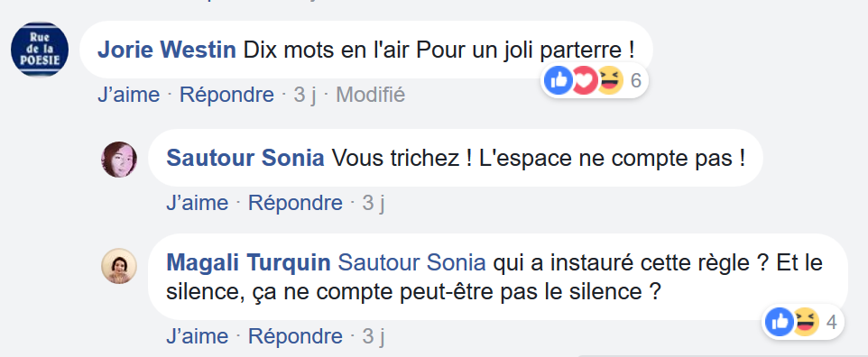868x357 pixels.
Task: Click Répondre under Sautour Sonia's reply
Action: tap(295, 203)
